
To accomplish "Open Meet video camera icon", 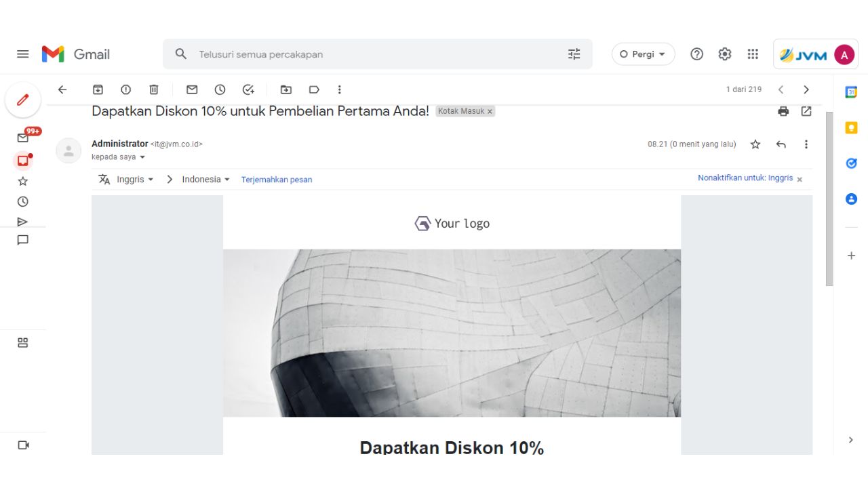I will (x=23, y=445).
